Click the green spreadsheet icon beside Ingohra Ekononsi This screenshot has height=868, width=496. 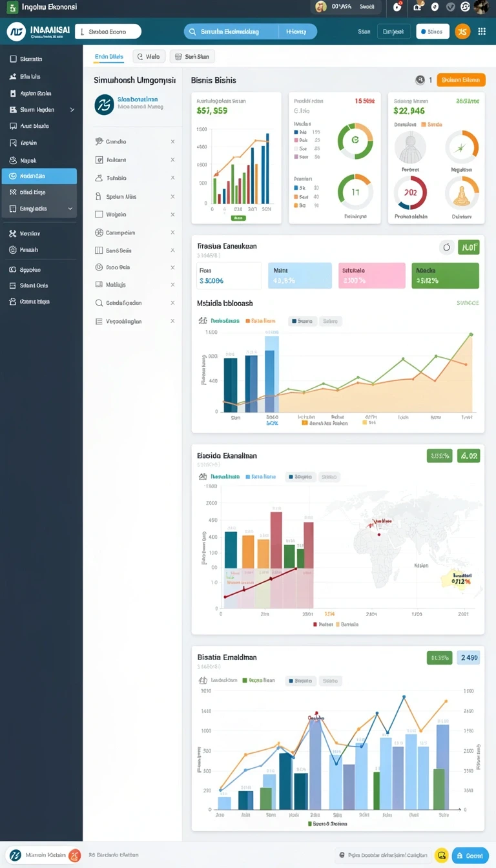coord(11,6)
